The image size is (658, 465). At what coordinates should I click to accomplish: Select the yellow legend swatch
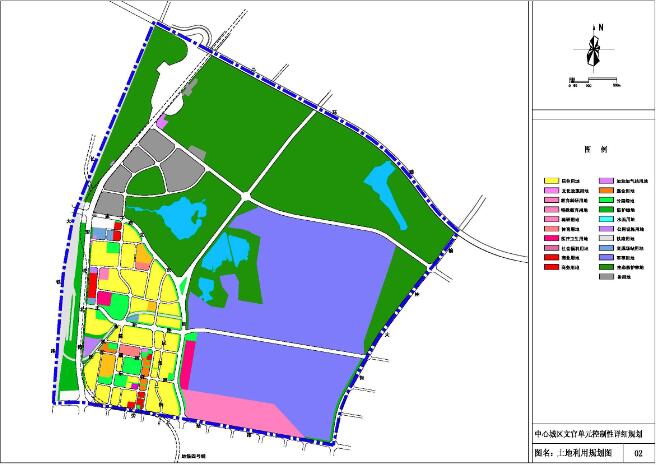pyautogui.click(x=550, y=180)
